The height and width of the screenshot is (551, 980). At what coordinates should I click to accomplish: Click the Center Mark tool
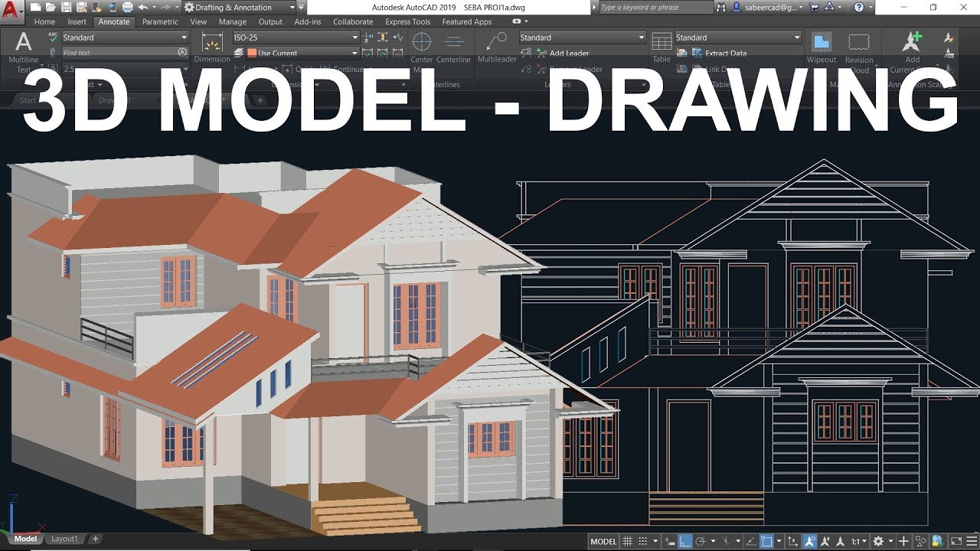(x=422, y=51)
